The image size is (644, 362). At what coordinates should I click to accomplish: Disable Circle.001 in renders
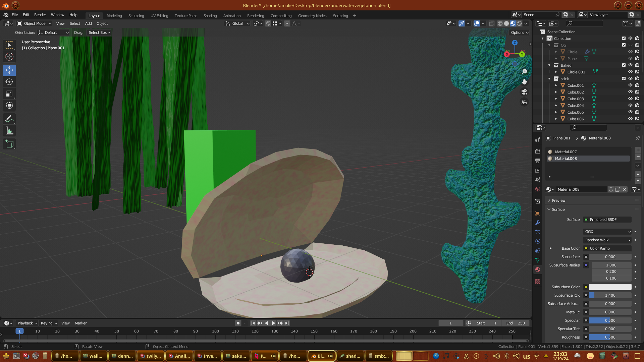pyautogui.click(x=637, y=72)
